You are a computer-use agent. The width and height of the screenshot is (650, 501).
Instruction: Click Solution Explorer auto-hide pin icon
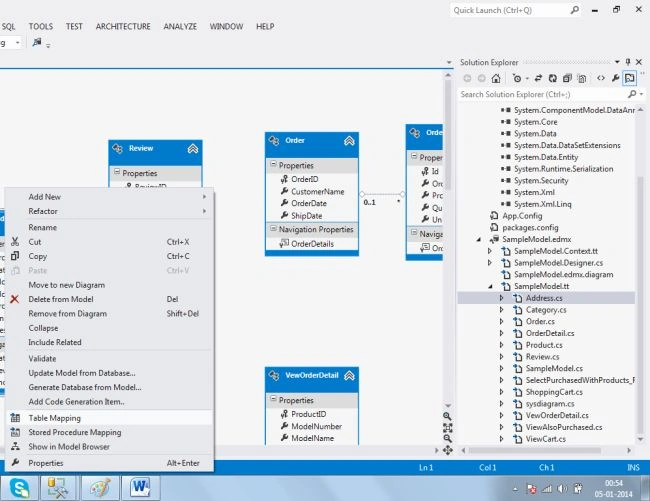point(628,62)
